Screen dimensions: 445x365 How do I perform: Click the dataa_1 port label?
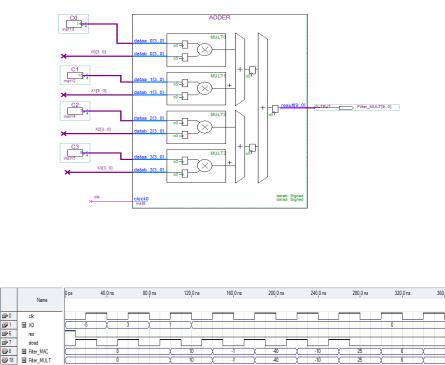coord(149,80)
